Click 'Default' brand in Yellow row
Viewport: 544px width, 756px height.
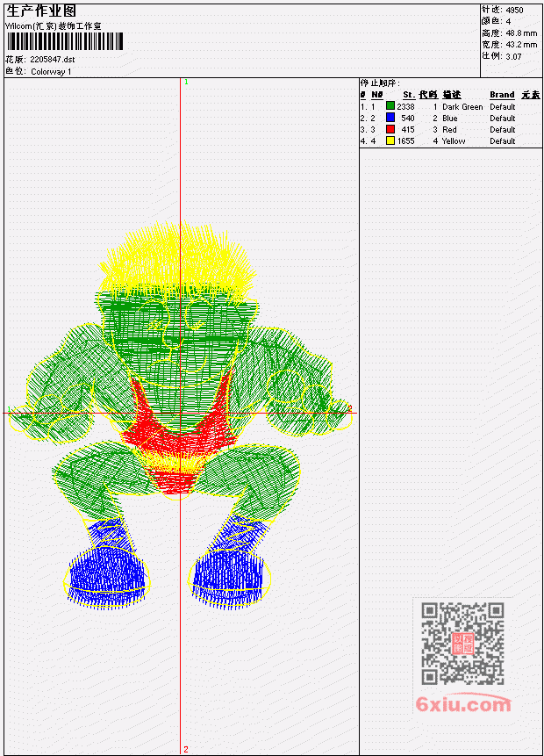(503, 141)
